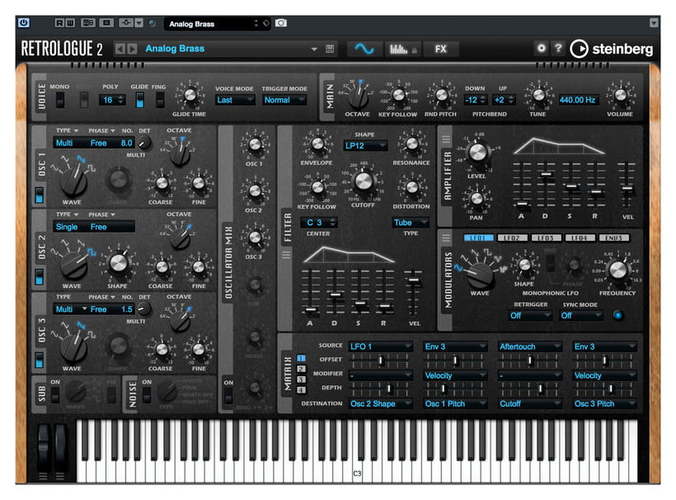Expand the Analog Brass preset dropdown arrow

tap(314, 49)
